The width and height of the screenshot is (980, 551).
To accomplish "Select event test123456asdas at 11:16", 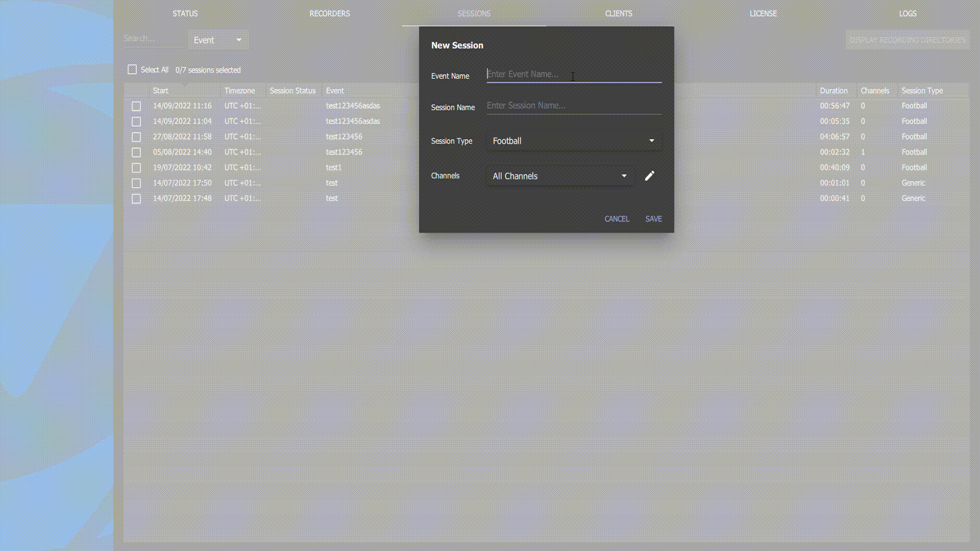I will coord(353,106).
